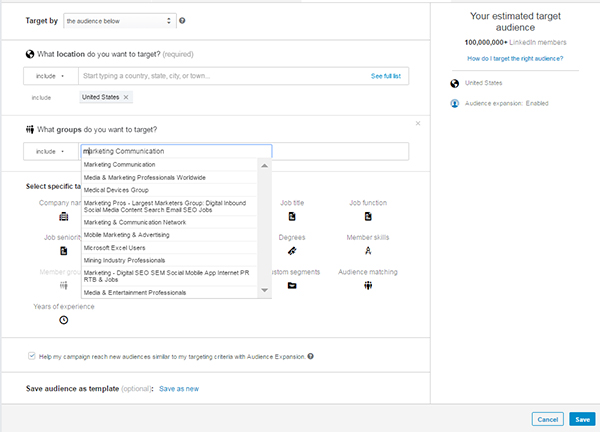
Task: Click the Save button
Action: [x=581, y=419]
